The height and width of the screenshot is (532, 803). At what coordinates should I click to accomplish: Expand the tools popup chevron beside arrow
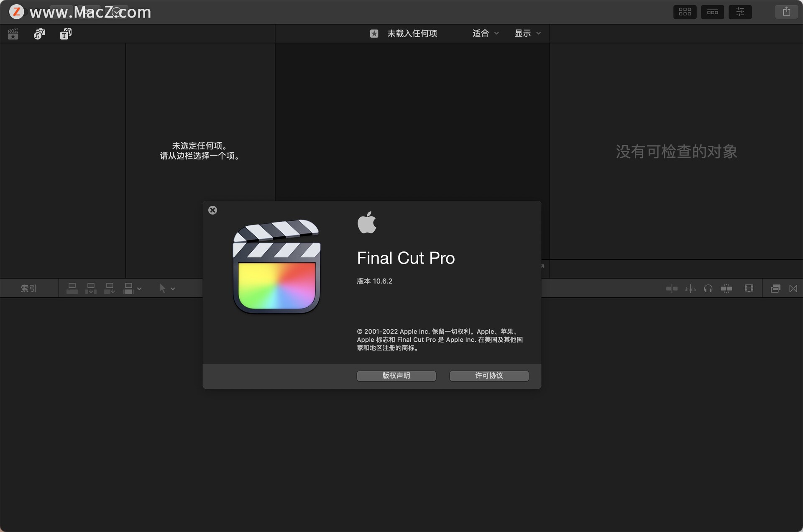[x=173, y=289]
